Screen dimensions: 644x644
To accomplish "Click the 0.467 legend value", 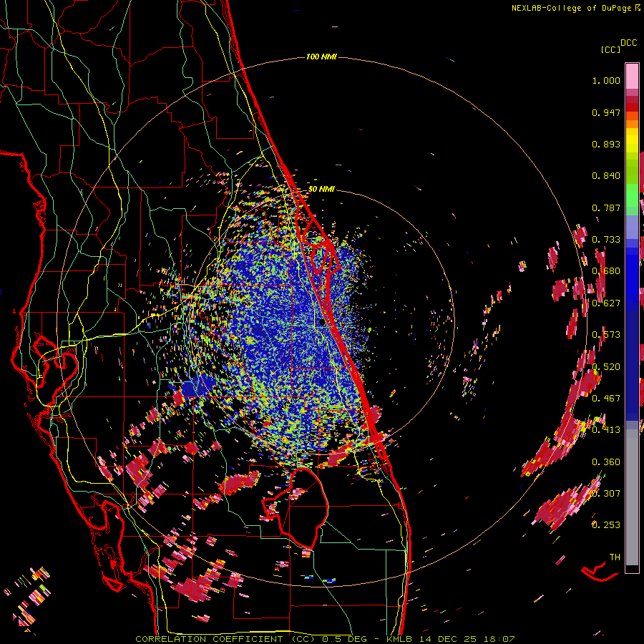I will coord(606,399).
